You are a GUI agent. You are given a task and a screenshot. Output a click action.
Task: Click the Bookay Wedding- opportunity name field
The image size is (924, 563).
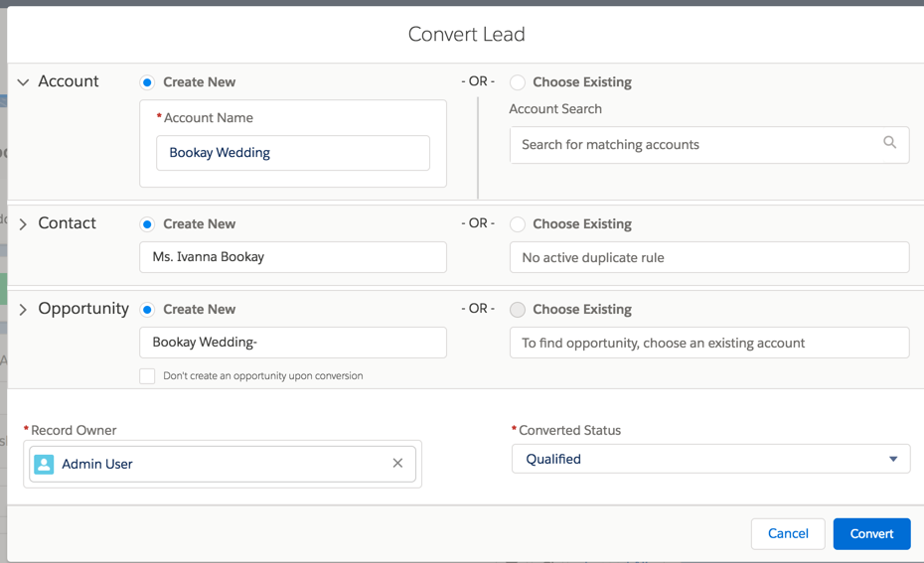click(x=293, y=343)
